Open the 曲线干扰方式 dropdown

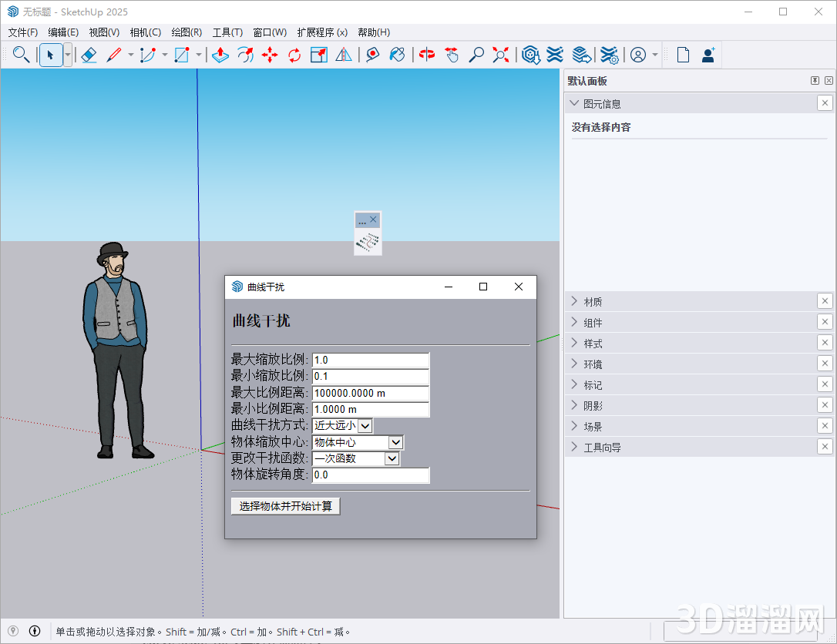365,426
